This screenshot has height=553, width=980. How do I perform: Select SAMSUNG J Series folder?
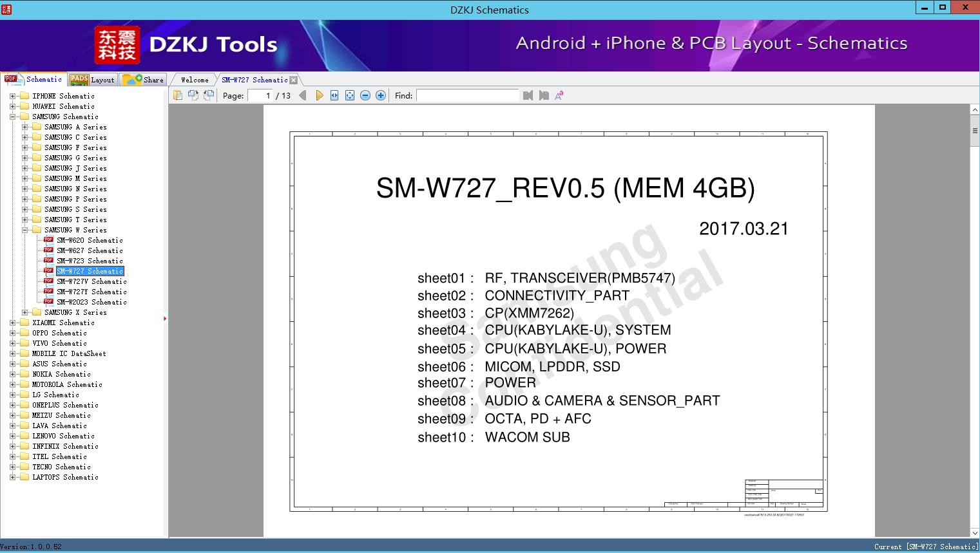click(x=75, y=168)
